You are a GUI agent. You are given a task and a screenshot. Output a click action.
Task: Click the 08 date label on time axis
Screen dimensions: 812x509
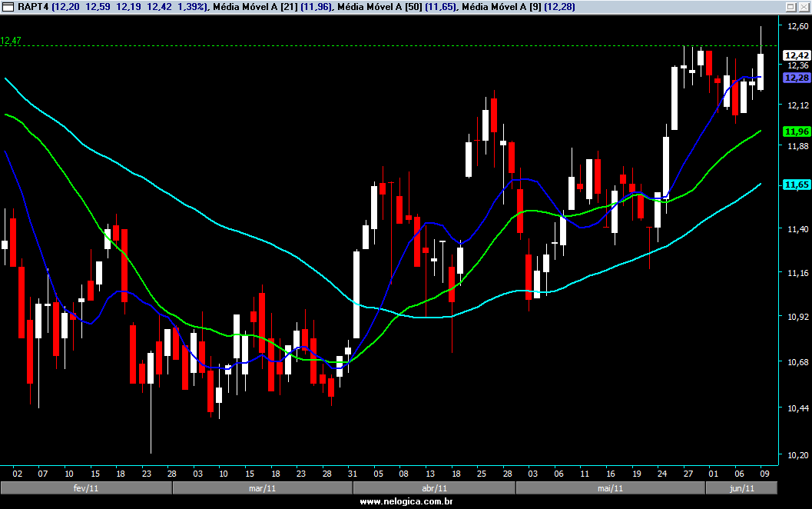(x=404, y=473)
